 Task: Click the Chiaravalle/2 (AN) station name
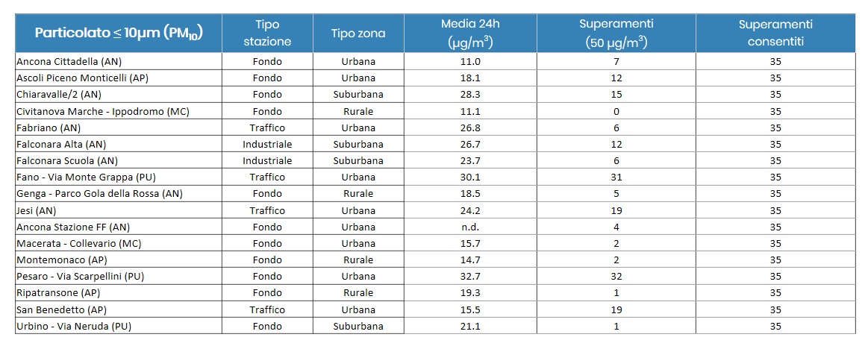(58, 95)
